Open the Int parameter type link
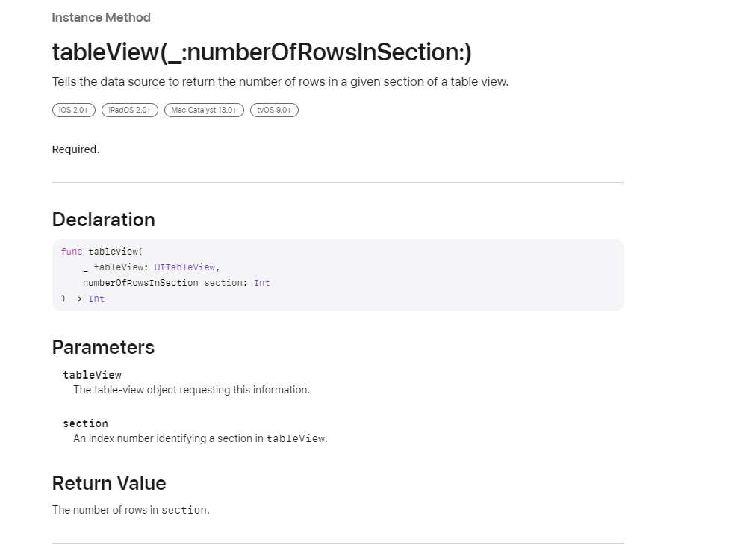Image resolution: width=743 pixels, height=560 pixels. (262, 283)
